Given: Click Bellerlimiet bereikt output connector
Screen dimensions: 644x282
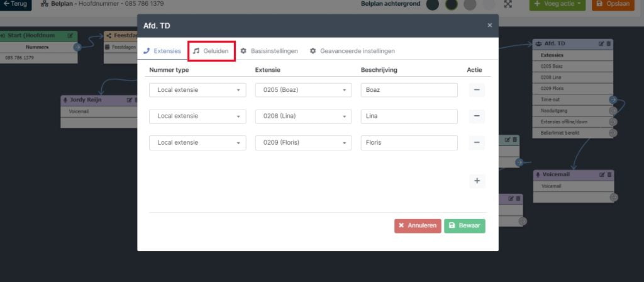Looking at the screenshot, I should click(x=613, y=133).
